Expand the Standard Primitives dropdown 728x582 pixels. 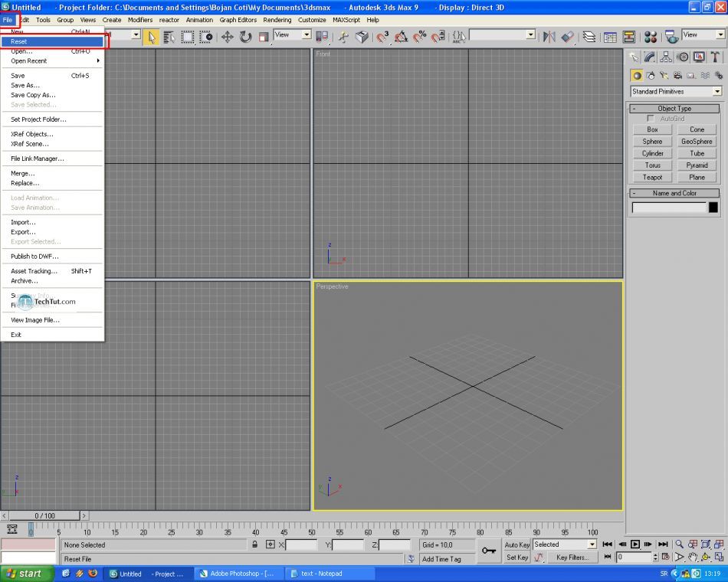(717, 92)
